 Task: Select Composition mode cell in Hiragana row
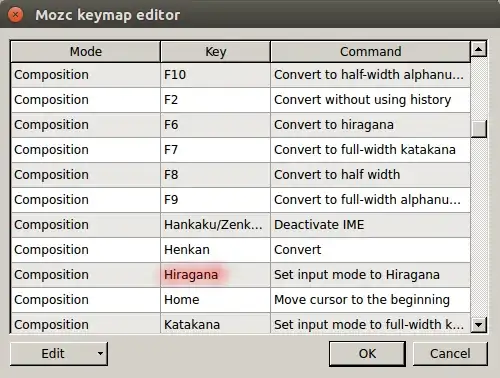point(86,275)
